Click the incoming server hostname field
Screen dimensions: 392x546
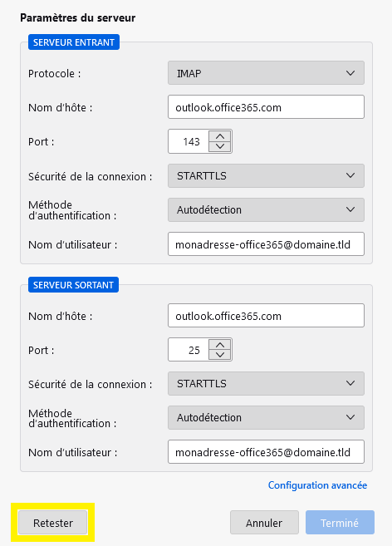tap(266, 107)
